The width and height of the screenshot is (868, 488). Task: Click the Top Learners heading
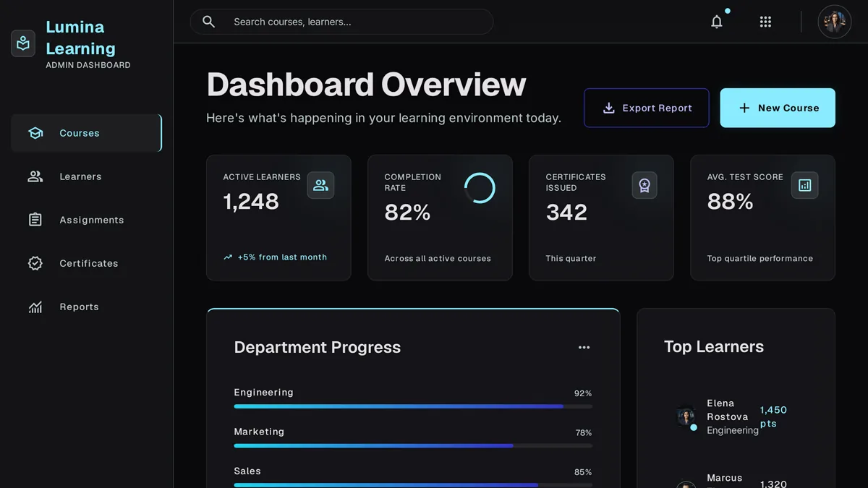714,347
